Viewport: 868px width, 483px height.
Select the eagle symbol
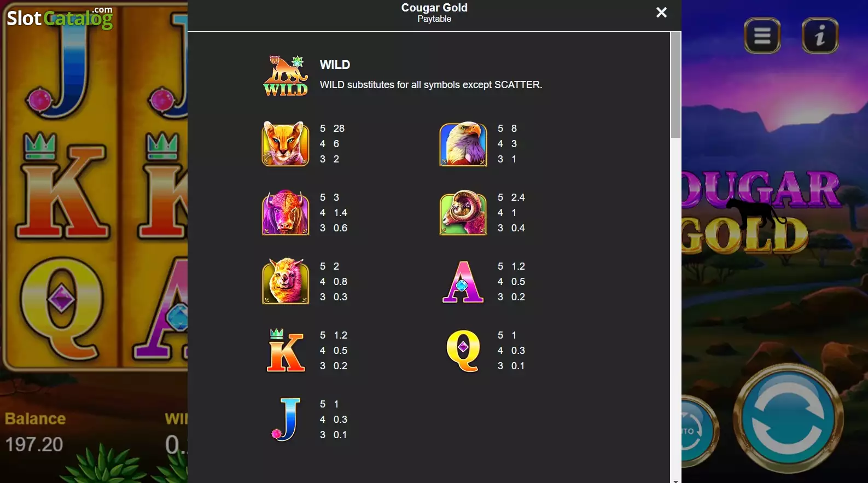[x=463, y=144]
